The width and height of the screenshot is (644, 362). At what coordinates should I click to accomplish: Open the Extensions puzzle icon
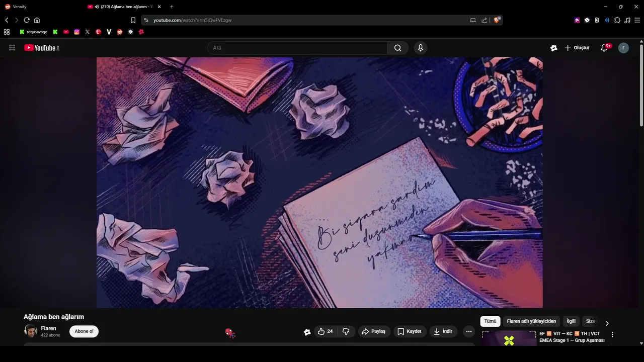point(617,20)
